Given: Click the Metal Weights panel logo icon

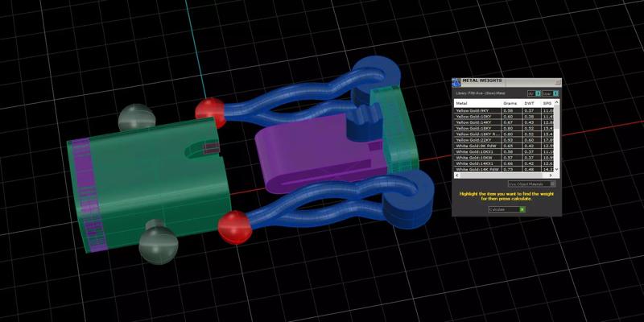Looking at the screenshot, I should [456, 82].
